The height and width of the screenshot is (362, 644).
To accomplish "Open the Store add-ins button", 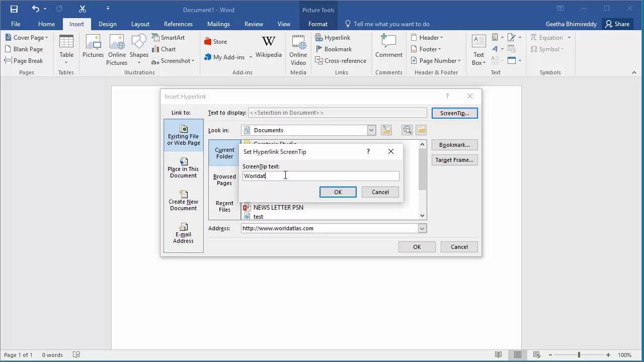I will 216,42.
